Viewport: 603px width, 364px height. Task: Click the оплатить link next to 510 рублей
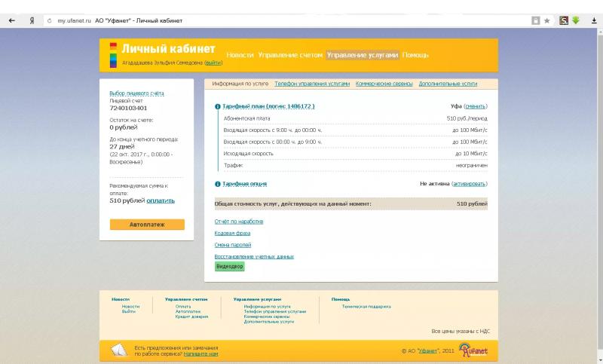coord(161,200)
